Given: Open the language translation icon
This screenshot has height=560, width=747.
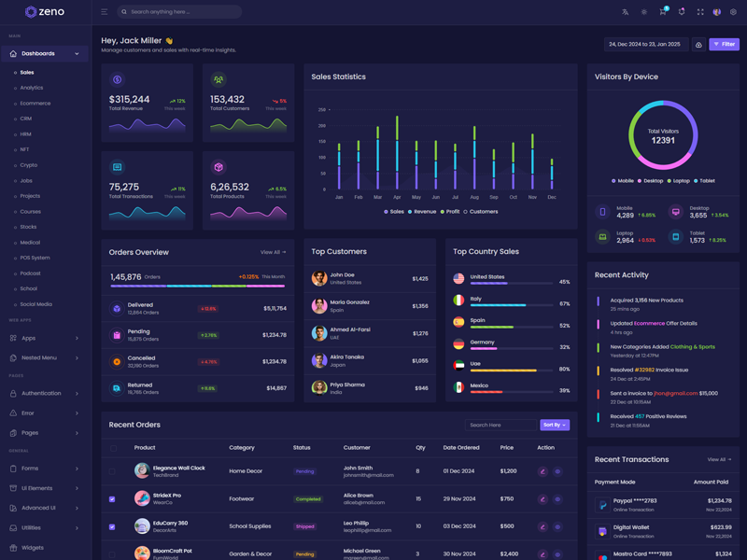Looking at the screenshot, I should [x=626, y=12].
